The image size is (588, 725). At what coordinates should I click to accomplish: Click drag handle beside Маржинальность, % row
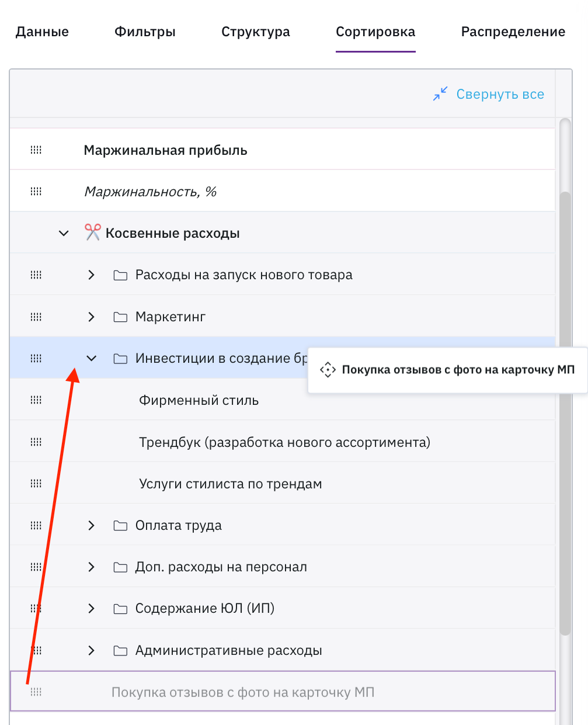click(x=36, y=192)
